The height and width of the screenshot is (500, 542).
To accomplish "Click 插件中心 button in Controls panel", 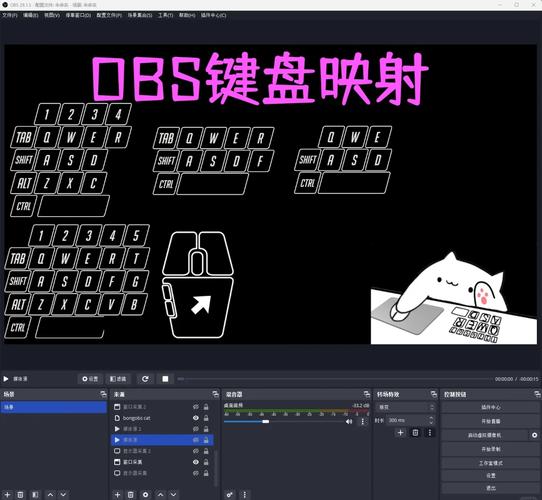I will (491, 407).
